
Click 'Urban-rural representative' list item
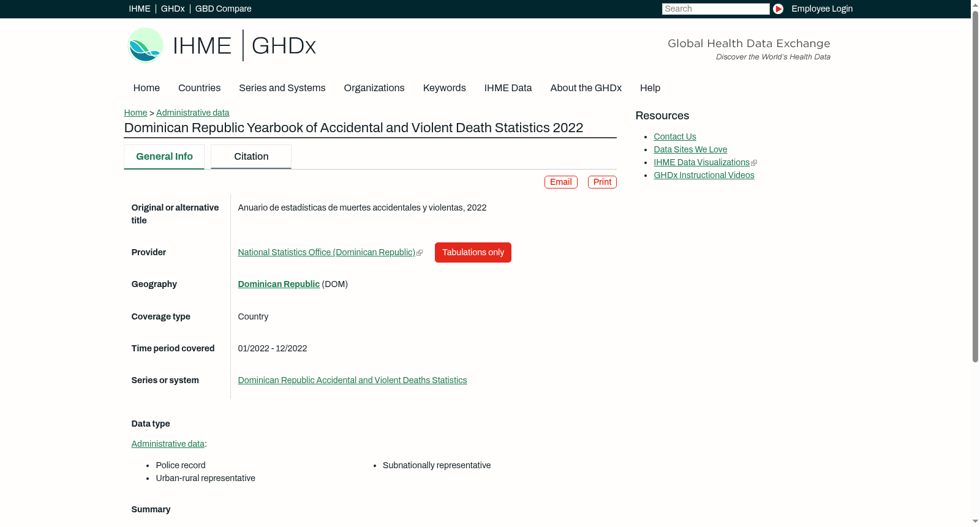(x=205, y=478)
